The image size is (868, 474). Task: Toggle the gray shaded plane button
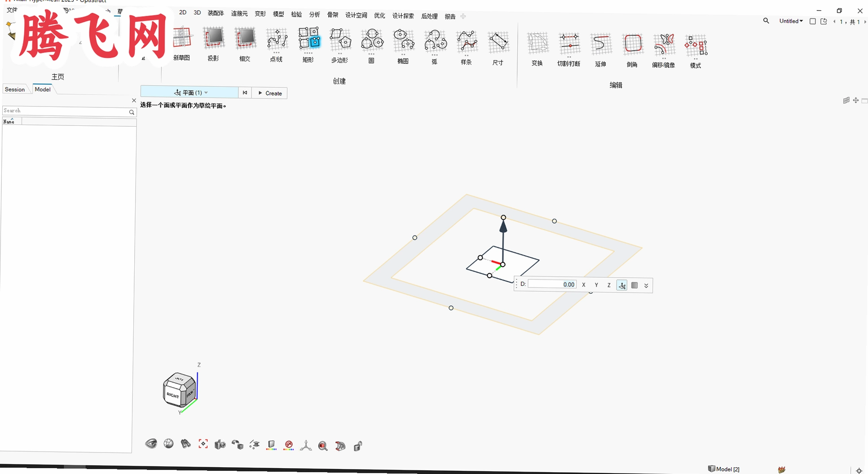point(634,285)
